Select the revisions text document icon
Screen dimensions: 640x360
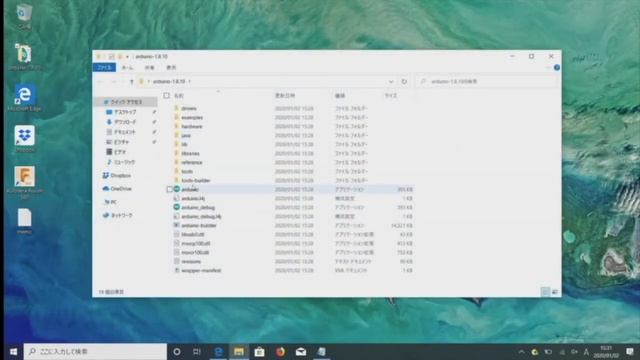(x=177, y=261)
